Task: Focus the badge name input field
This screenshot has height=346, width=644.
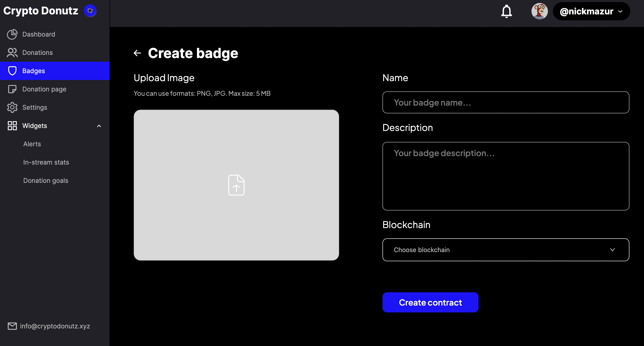Action: pos(505,102)
